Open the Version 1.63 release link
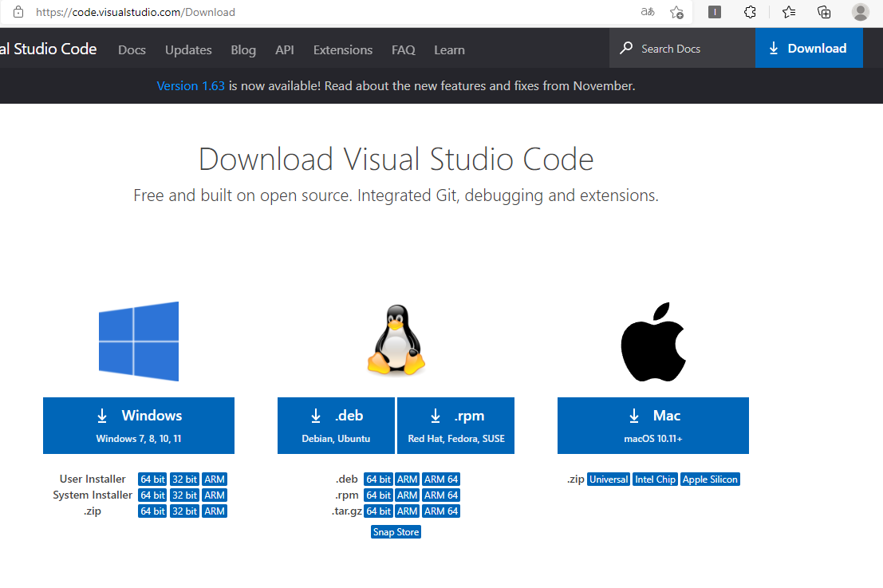 click(x=191, y=85)
